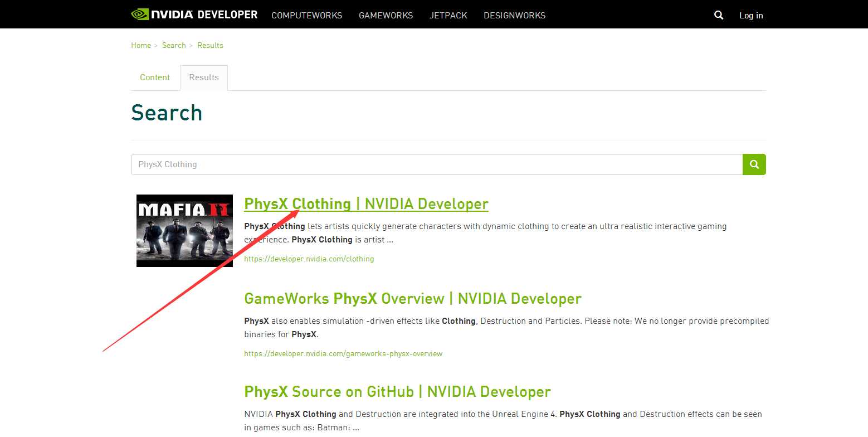Click the developer.nvidia.com/clothing URL
The height and width of the screenshot is (437, 868).
pyautogui.click(x=309, y=259)
